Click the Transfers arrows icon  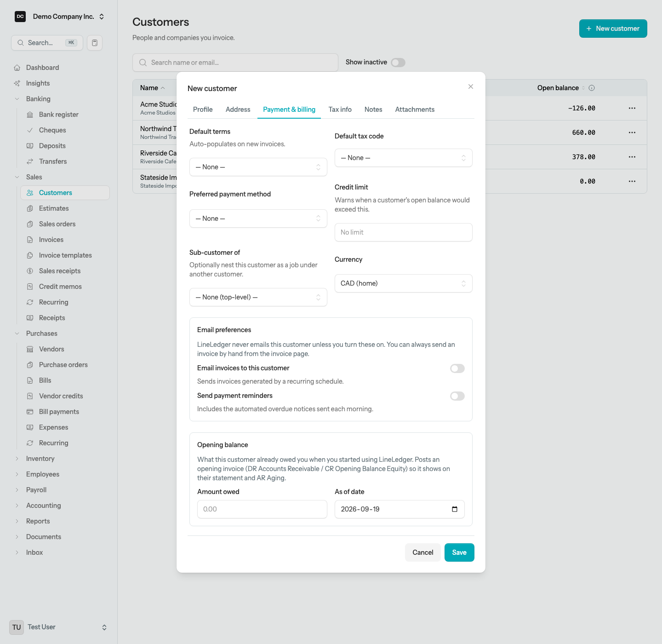click(x=30, y=161)
